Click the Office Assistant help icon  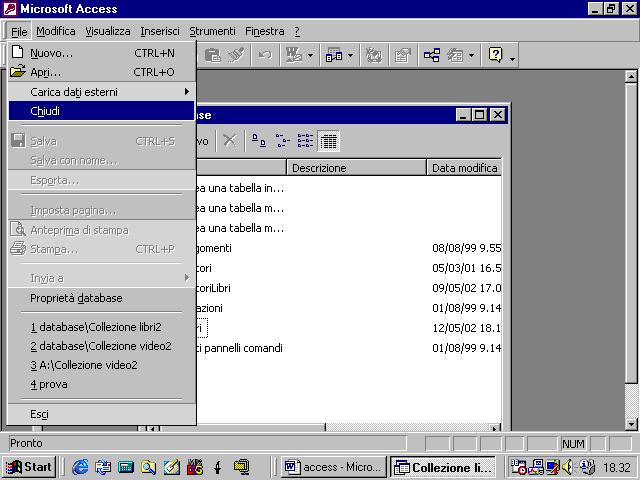(495, 55)
